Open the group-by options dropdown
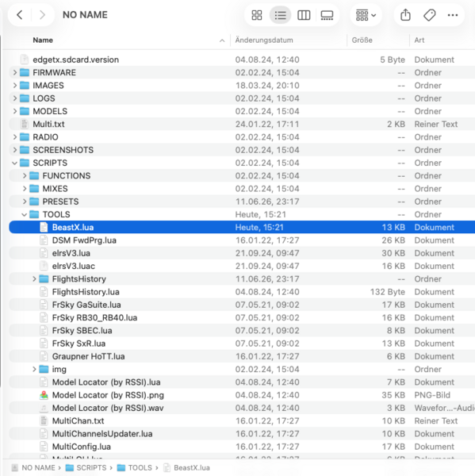This screenshot has width=475, height=476. (366, 15)
